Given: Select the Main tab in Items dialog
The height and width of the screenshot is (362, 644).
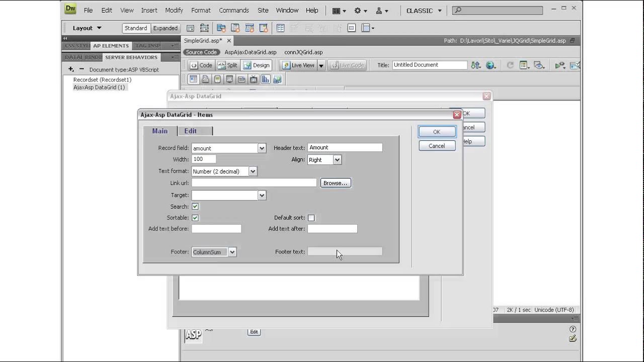Looking at the screenshot, I should (160, 131).
